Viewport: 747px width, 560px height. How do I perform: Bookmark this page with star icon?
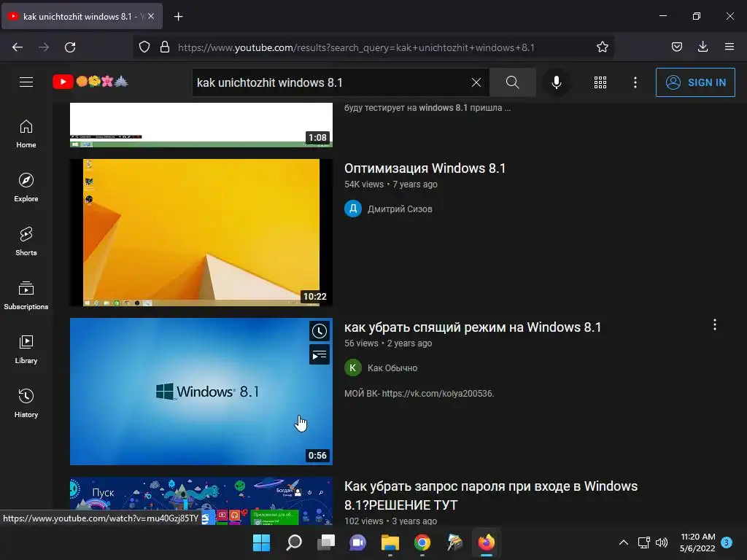tap(602, 47)
